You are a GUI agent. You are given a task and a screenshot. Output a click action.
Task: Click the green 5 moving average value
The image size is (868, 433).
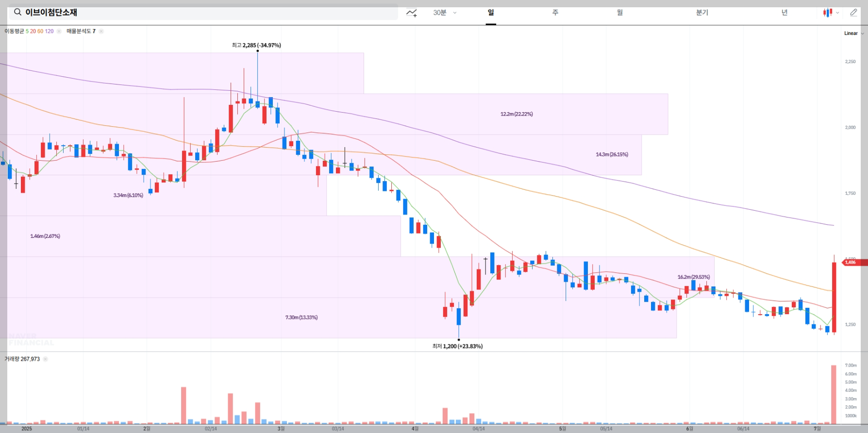(27, 31)
